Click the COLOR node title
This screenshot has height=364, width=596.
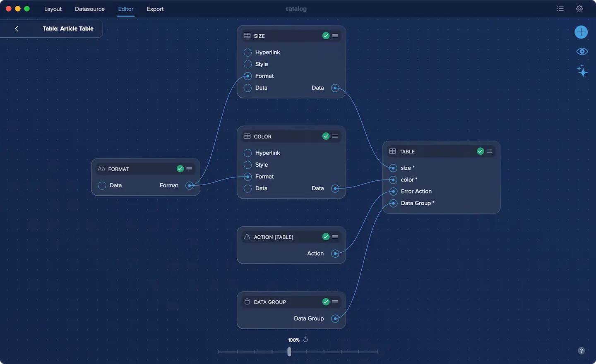(x=263, y=136)
